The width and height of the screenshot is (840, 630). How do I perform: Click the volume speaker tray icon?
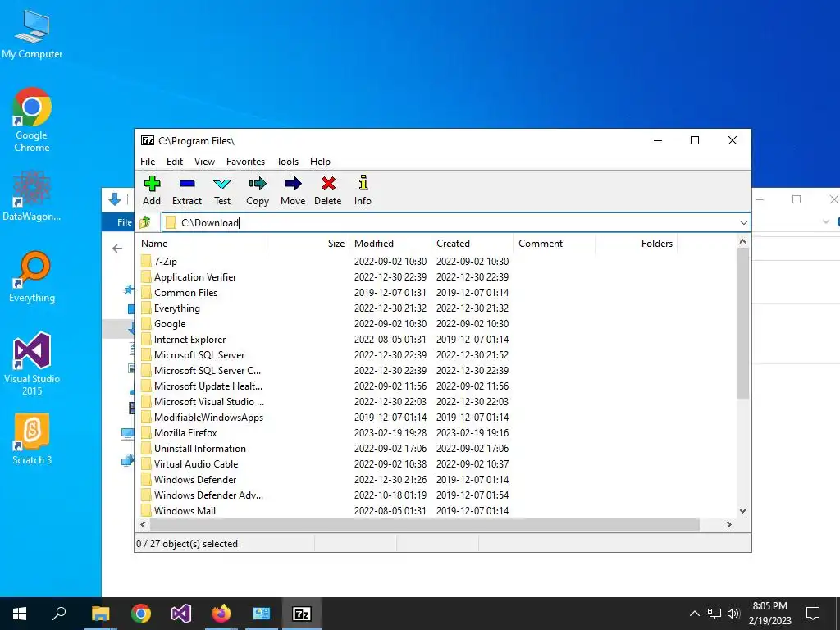tap(733, 614)
